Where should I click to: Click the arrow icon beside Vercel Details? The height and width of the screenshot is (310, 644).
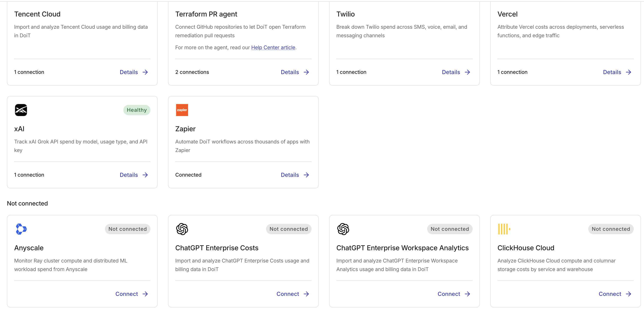(629, 72)
